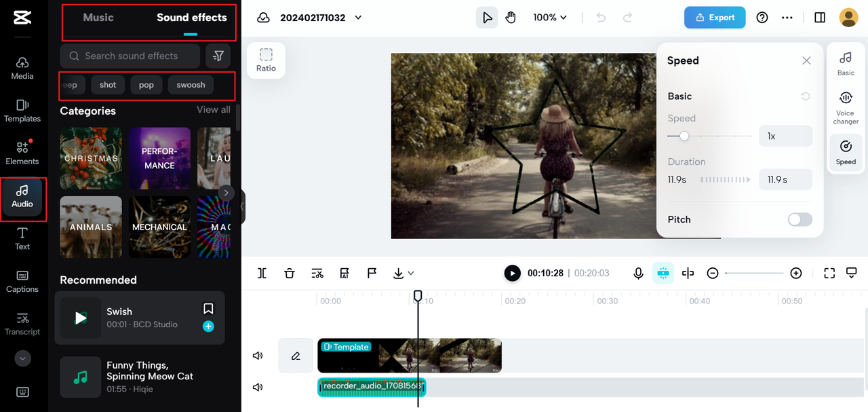
Task: Open the Mechanical category thumbnail
Action: pos(159,227)
